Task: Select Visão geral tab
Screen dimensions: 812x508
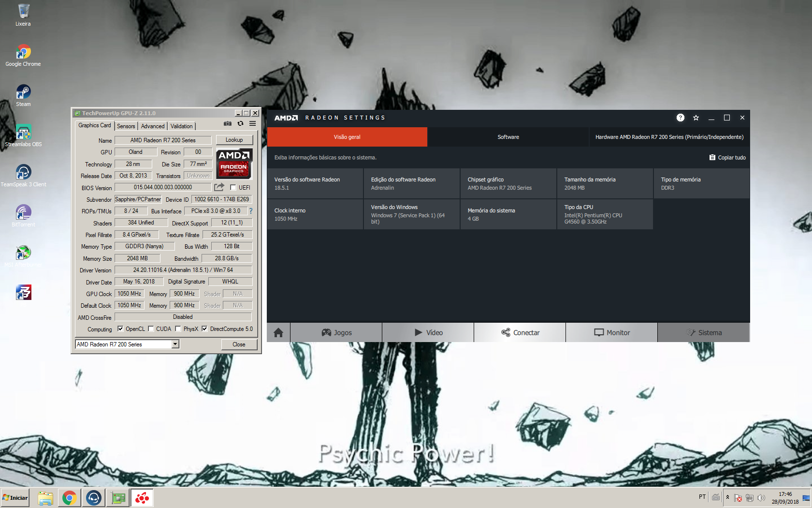Action: [x=347, y=137]
